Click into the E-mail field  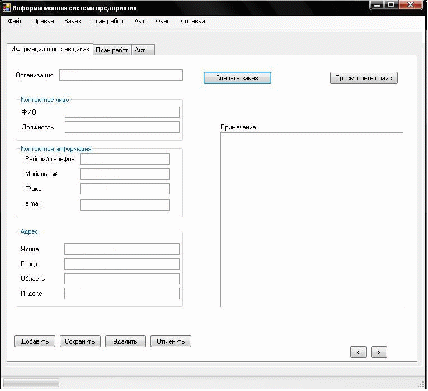125,205
